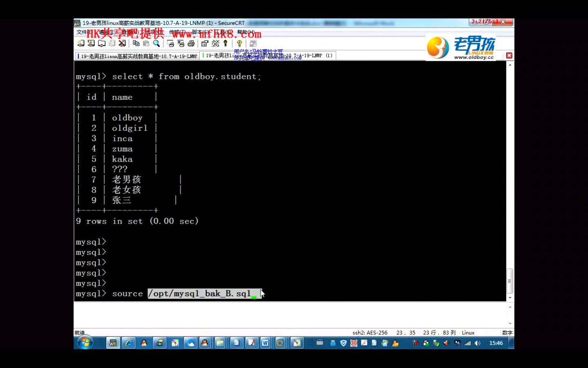Click the Print printer icon
The width and height of the screenshot is (588, 368).
tap(191, 43)
